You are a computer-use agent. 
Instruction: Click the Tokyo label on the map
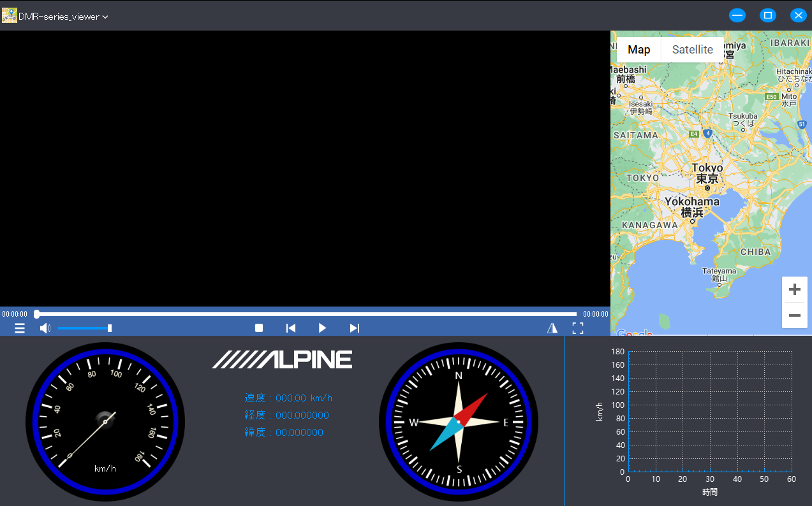click(x=707, y=168)
